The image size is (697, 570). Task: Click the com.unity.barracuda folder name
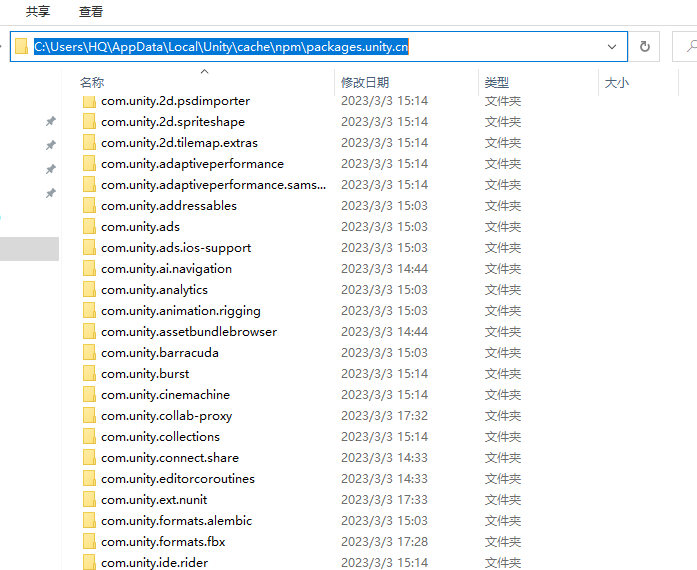point(160,353)
